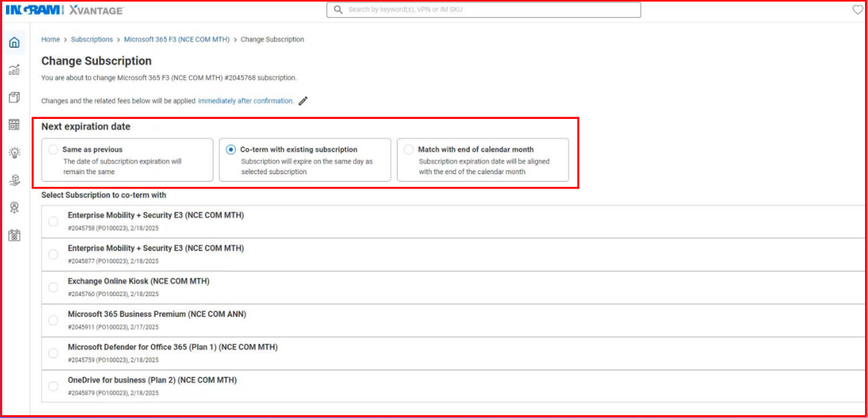Go to Subscriptions breadcrumb link
The image size is (868, 418).
92,40
